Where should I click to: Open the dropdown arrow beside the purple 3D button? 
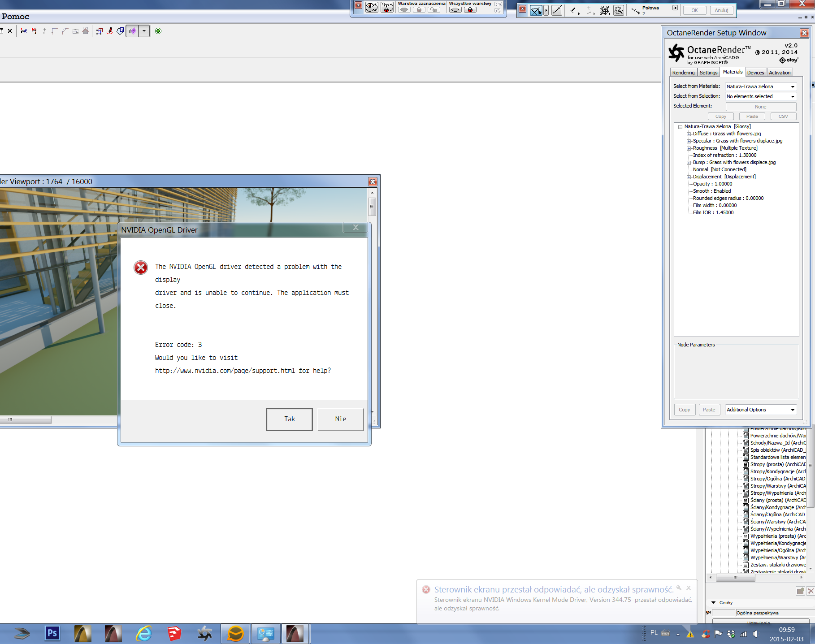[x=144, y=31]
